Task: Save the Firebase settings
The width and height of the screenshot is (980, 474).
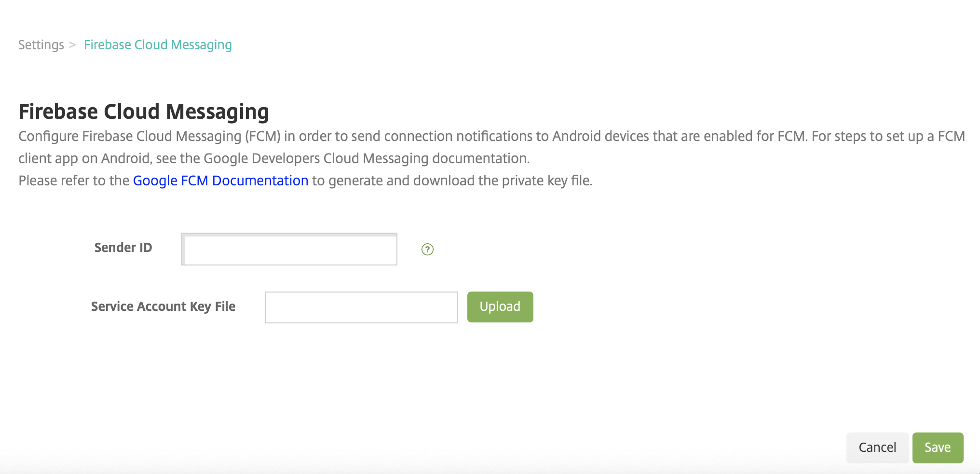Action: (x=938, y=447)
